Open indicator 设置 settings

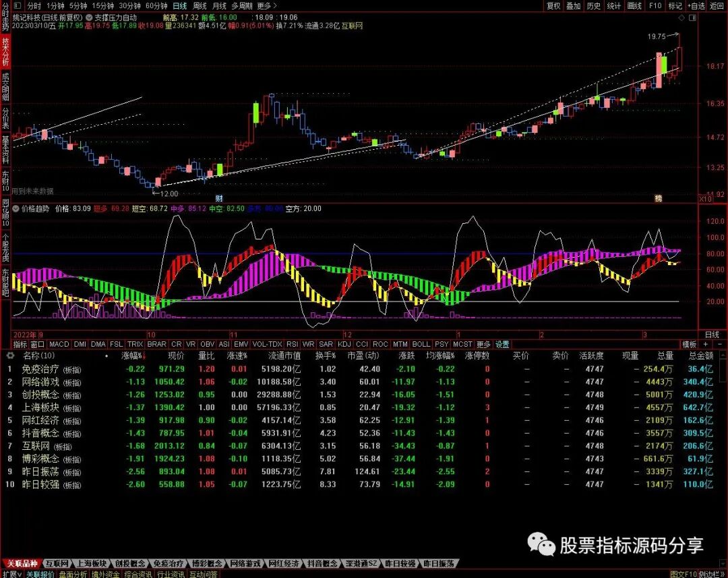502,344
